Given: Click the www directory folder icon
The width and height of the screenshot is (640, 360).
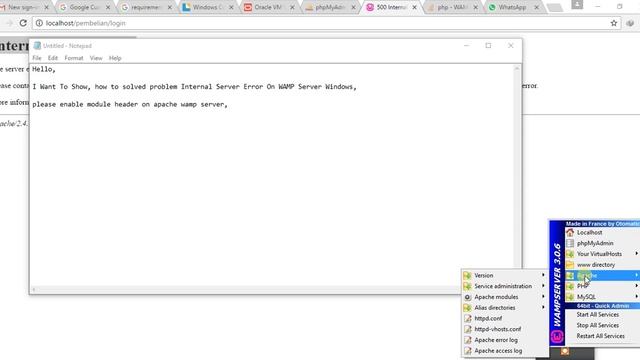Looking at the screenshot, I should click(x=570, y=264).
